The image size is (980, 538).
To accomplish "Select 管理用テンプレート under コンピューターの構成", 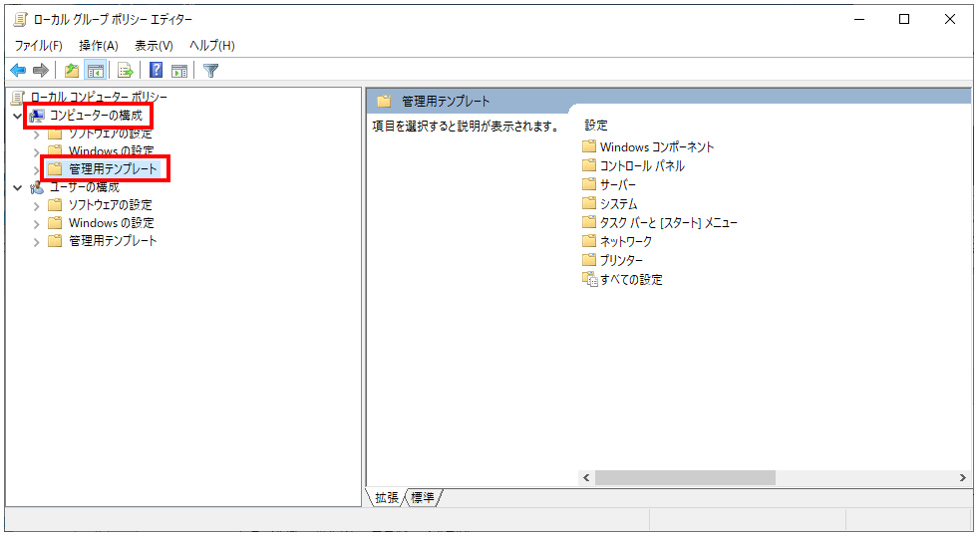I will 113,169.
